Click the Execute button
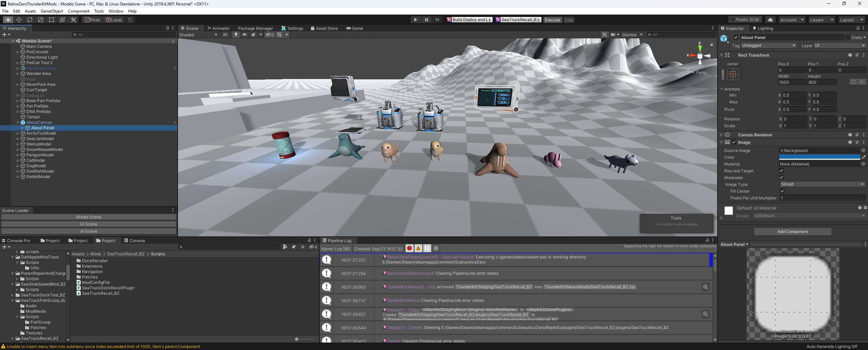868x350 pixels. 552,20
